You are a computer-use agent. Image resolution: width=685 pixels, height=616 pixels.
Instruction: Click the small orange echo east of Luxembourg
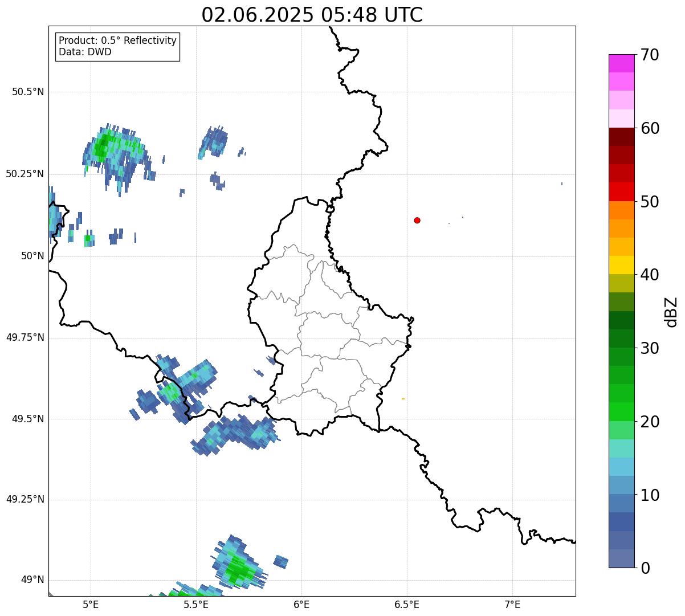coord(403,399)
